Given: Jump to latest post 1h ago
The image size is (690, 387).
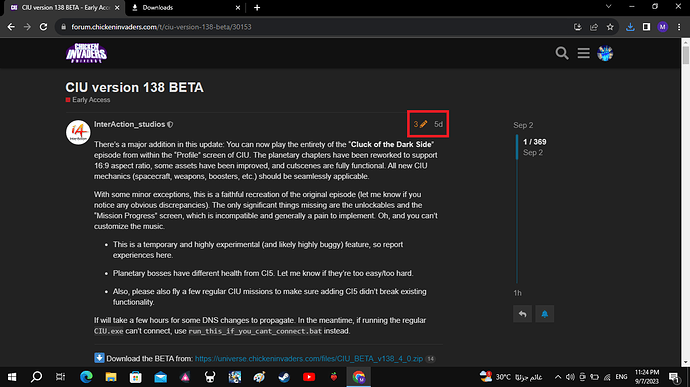Looking at the screenshot, I should pyautogui.click(x=518, y=293).
